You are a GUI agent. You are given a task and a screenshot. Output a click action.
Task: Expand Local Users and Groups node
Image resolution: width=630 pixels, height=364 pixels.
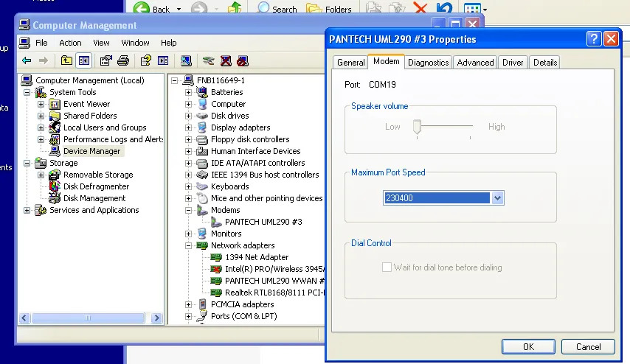[x=41, y=127]
